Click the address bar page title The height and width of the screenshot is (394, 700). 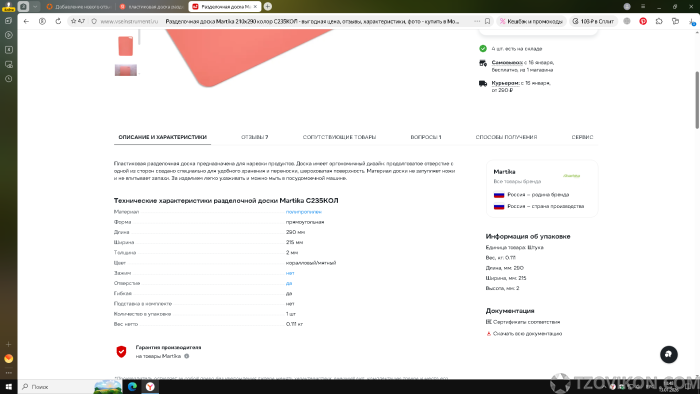tap(312, 21)
